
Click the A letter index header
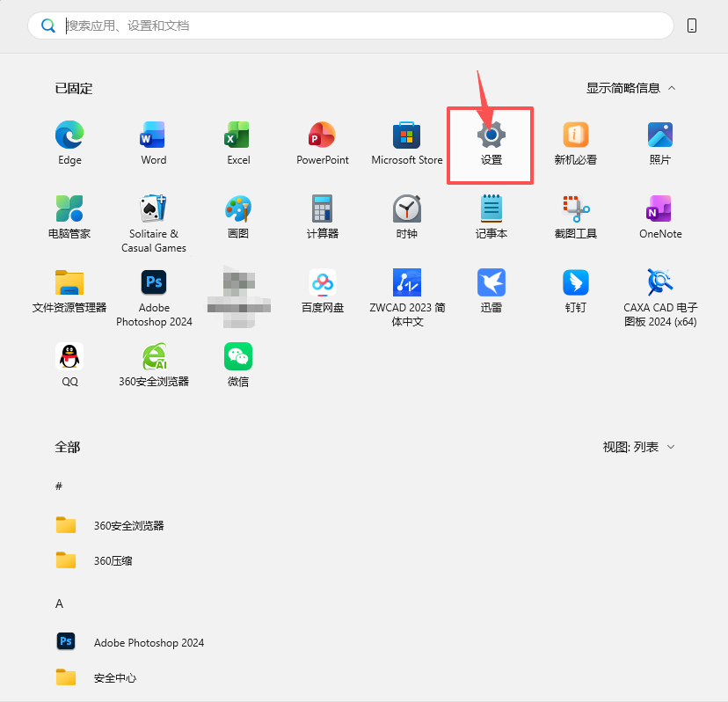(59, 603)
